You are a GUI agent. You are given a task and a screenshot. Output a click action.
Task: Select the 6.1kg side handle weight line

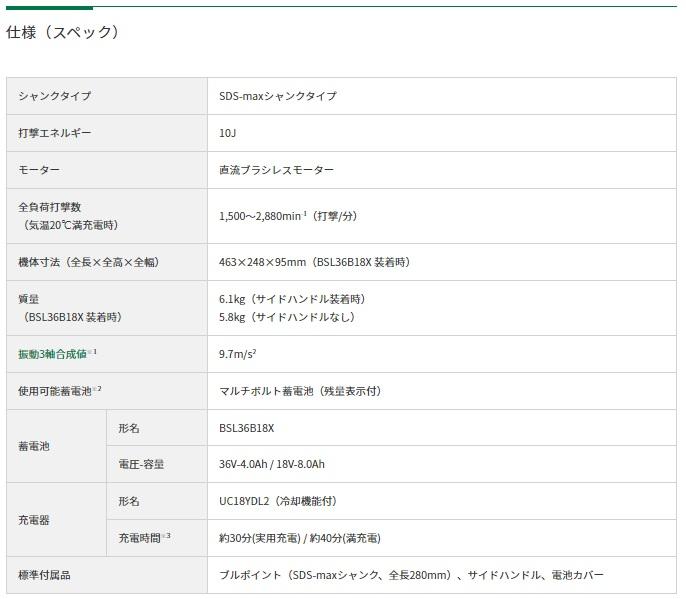click(x=292, y=299)
